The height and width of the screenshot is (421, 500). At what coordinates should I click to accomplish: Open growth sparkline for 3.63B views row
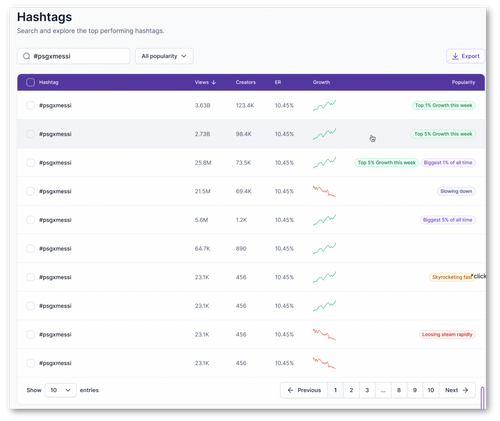[x=324, y=105]
